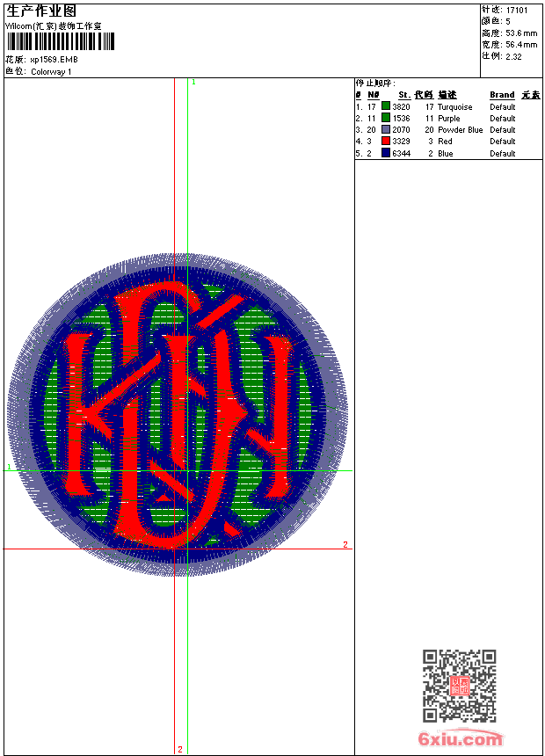Click the Red thread color swatch
The width and height of the screenshot is (545, 756).
click(386, 141)
